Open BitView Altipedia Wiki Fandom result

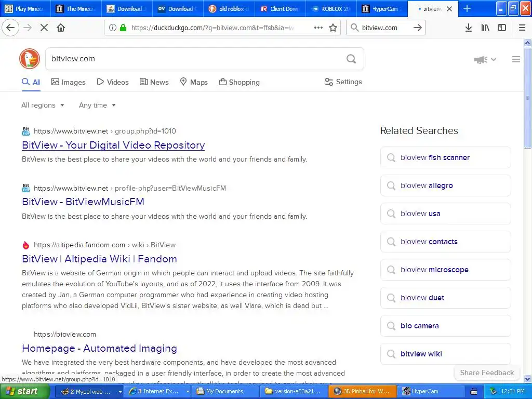pyautogui.click(x=99, y=259)
